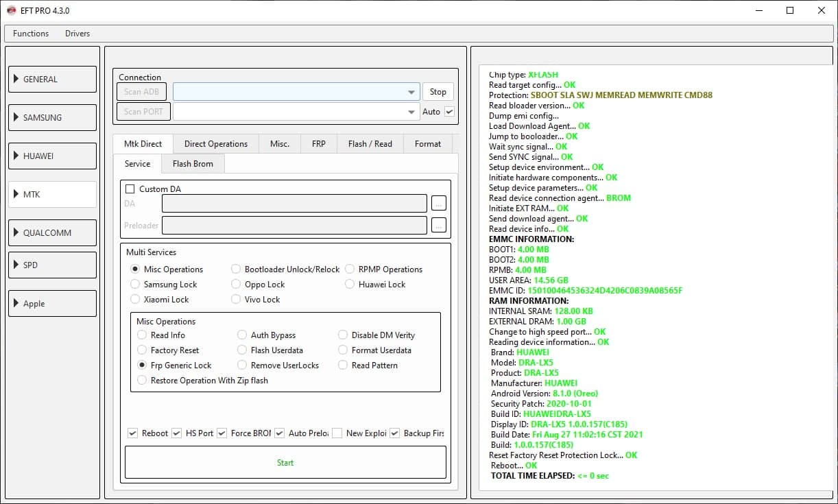The height and width of the screenshot is (504, 838).
Task: Select the Frp Generic Lock option
Action: point(142,365)
